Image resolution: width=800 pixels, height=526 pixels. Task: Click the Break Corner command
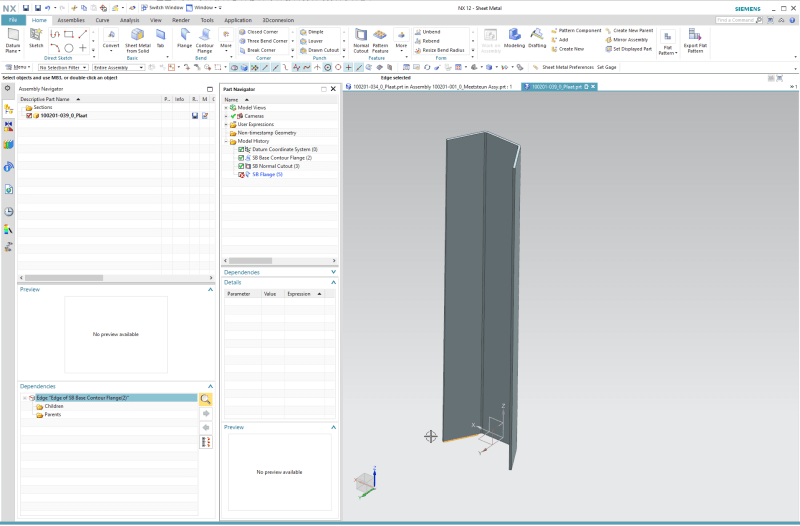point(258,50)
